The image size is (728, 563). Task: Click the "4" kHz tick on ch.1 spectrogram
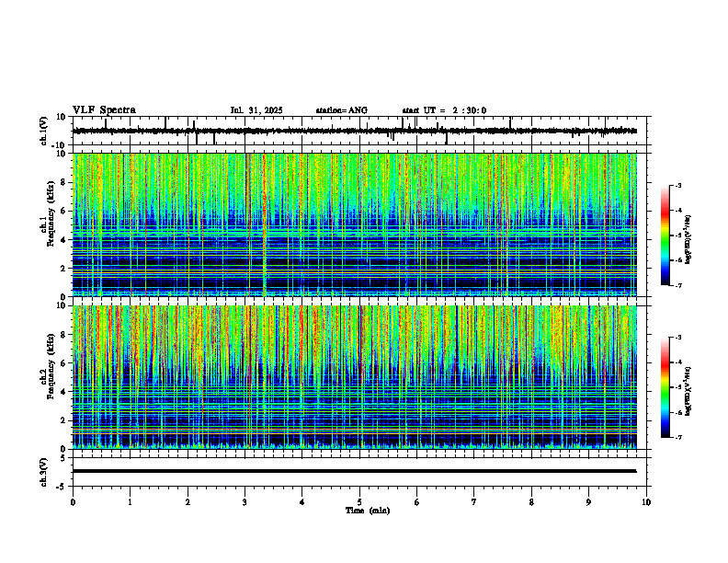[x=63, y=240]
